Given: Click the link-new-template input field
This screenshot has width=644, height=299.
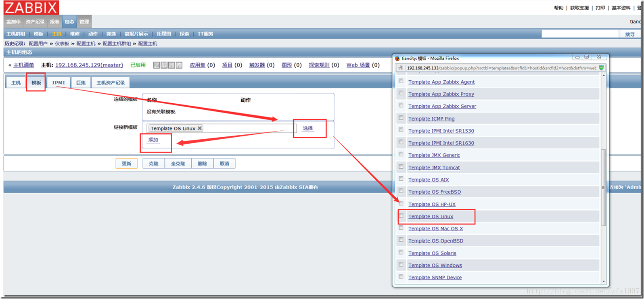Looking at the screenshot, I should (x=222, y=128).
